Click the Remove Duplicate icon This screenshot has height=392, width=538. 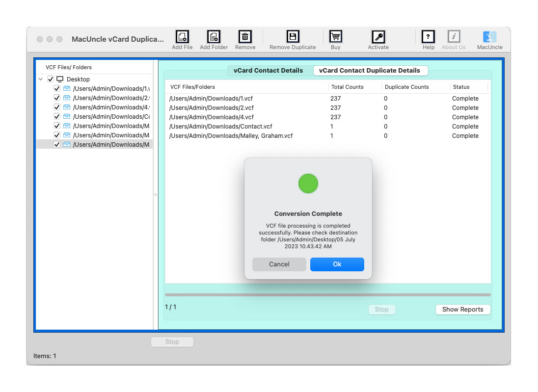click(292, 36)
